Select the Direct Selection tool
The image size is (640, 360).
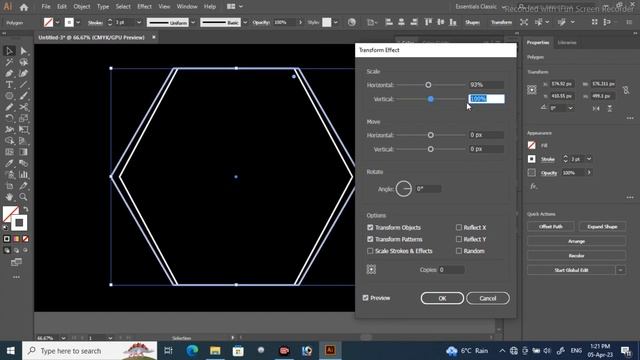click(23, 51)
